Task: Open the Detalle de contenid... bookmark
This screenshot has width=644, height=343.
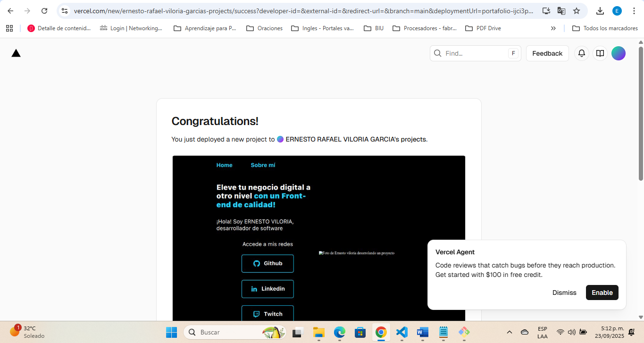Action: [59, 28]
